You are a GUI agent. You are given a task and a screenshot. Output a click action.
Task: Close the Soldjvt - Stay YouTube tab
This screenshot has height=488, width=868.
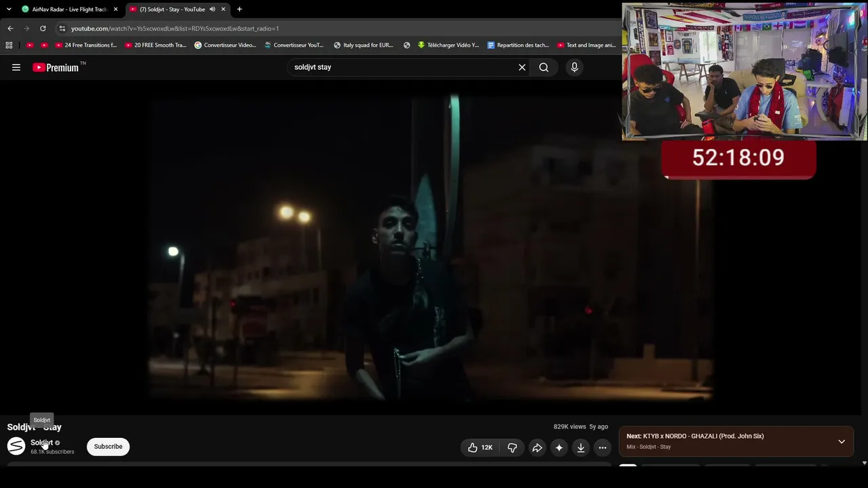point(223,9)
